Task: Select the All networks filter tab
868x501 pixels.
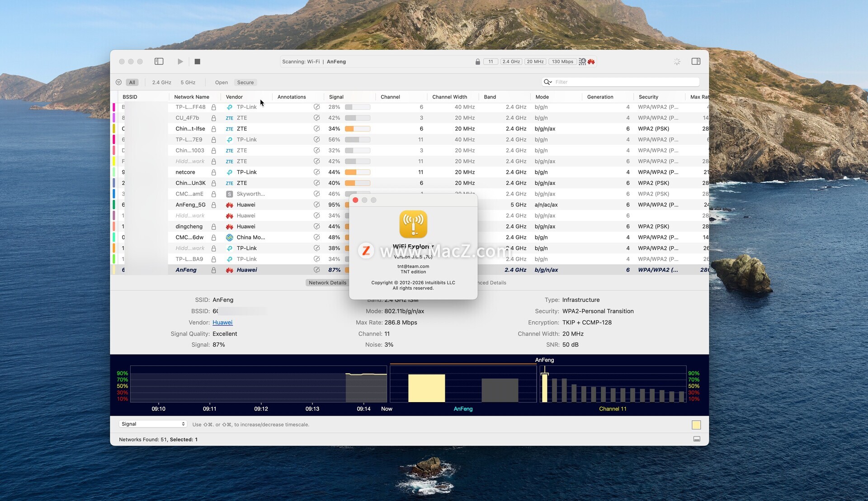Action: click(132, 82)
